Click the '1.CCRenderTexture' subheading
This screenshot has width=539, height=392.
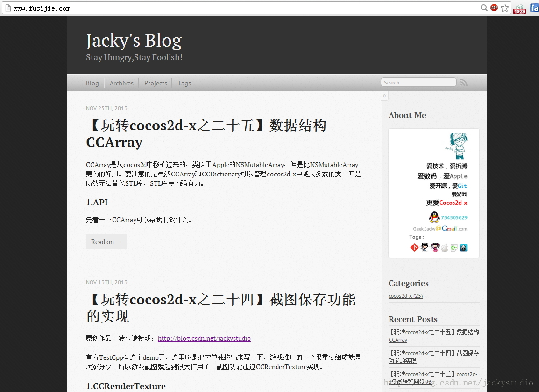[x=126, y=386]
